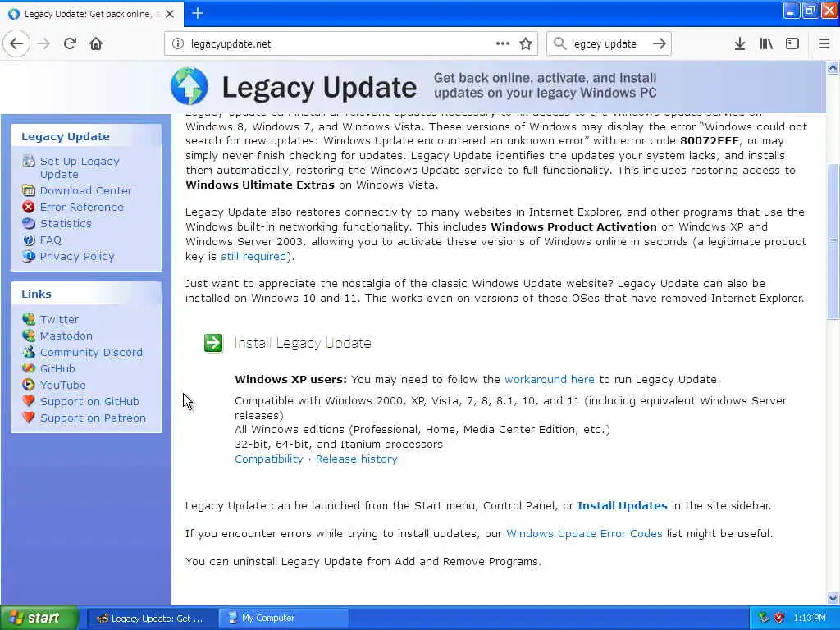Image resolution: width=840 pixels, height=630 pixels.
Task: Click the GitHub link icon
Action: [29, 368]
